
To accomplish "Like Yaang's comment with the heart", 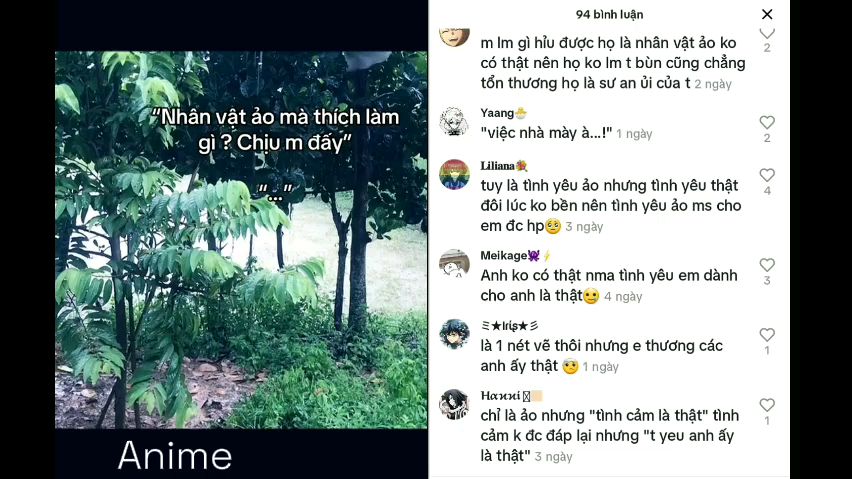I will pyautogui.click(x=767, y=122).
